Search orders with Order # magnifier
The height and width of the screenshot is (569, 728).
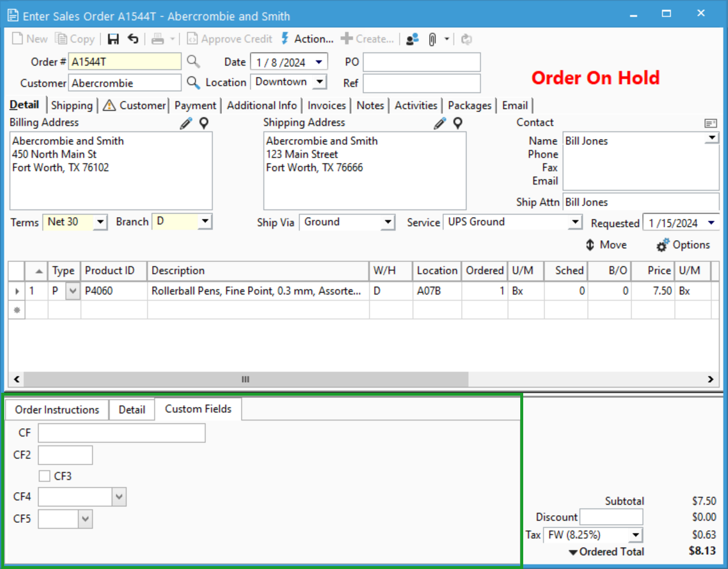[x=194, y=61]
